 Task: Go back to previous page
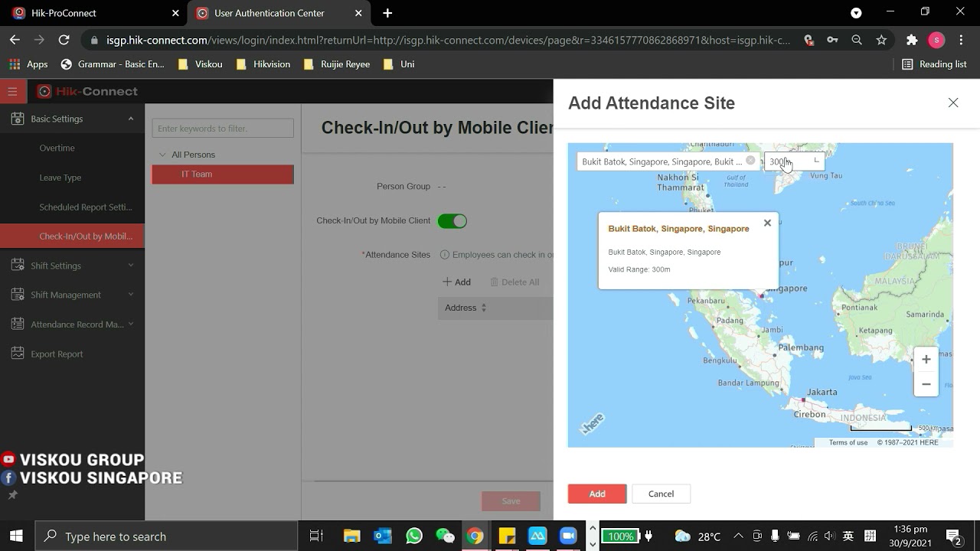point(15,40)
